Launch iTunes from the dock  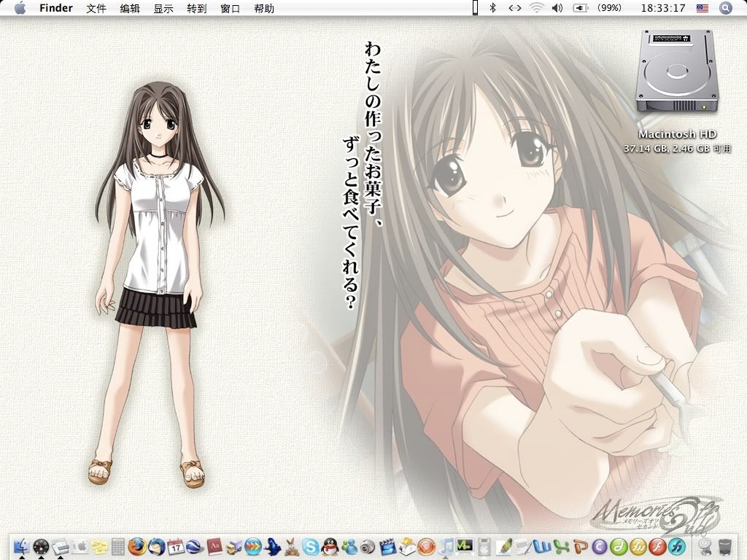tap(446, 547)
